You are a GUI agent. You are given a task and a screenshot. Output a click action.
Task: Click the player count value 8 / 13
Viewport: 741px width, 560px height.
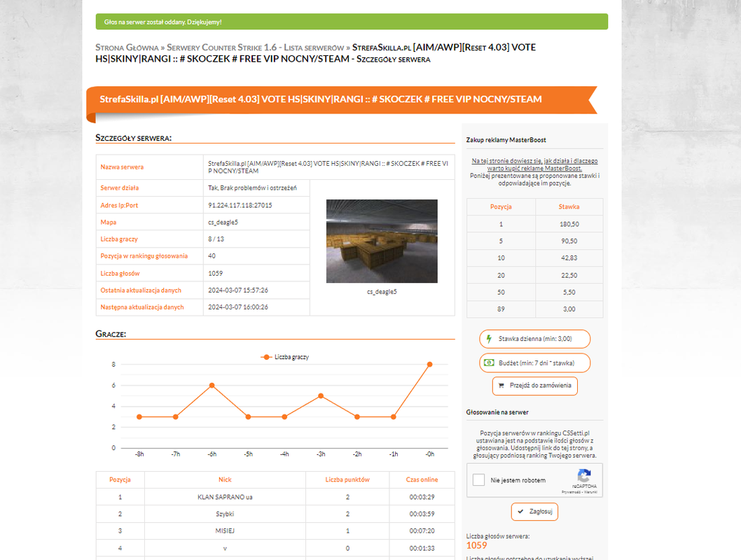point(216,239)
